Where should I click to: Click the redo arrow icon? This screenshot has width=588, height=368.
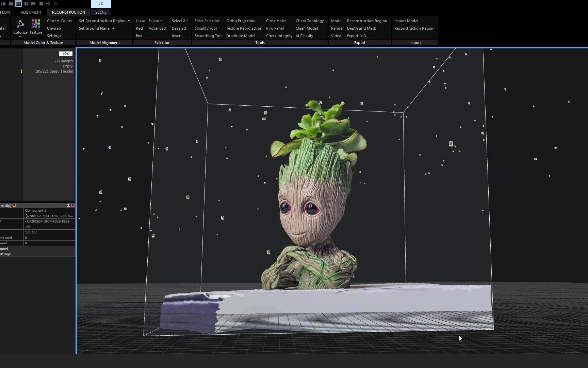(56, 4)
